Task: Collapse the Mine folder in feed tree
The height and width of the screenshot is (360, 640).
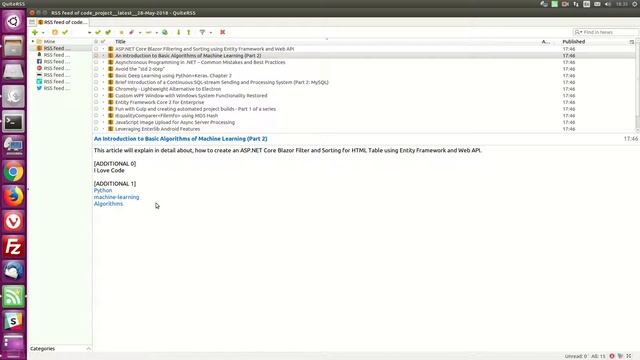Action: pyautogui.click(x=33, y=42)
